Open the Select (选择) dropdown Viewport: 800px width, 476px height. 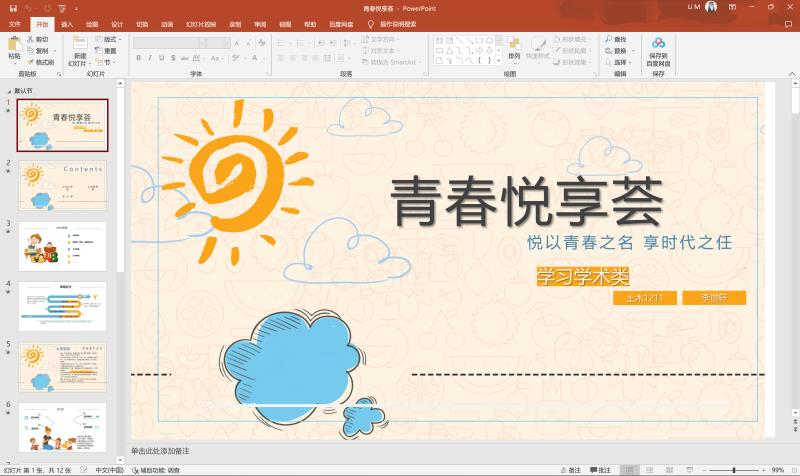(x=620, y=62)
